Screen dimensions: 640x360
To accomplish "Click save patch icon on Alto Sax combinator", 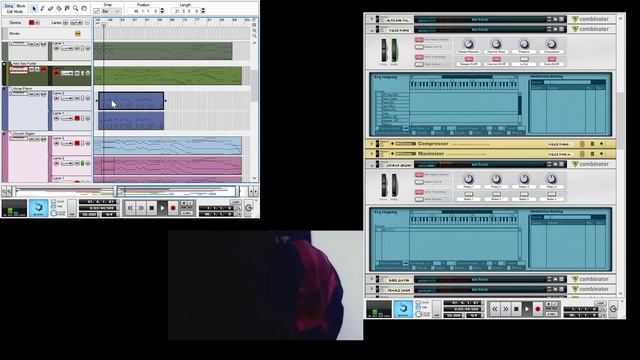I will pos(562,19).
